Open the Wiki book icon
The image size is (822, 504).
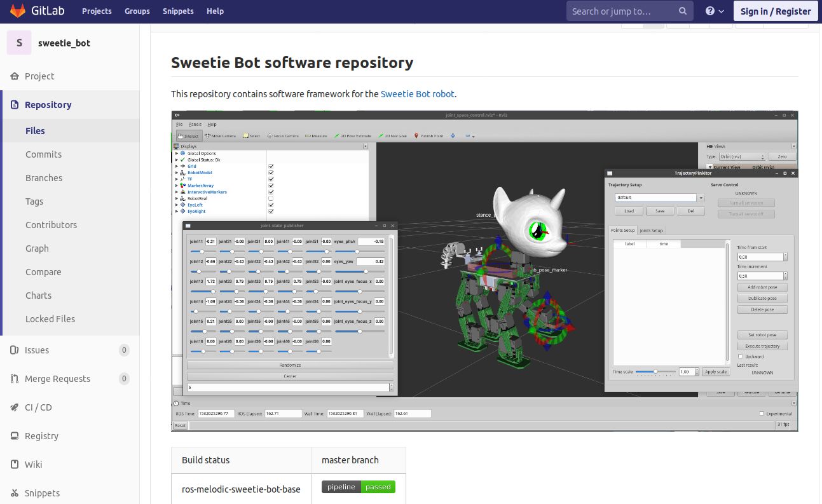(15, 465)
